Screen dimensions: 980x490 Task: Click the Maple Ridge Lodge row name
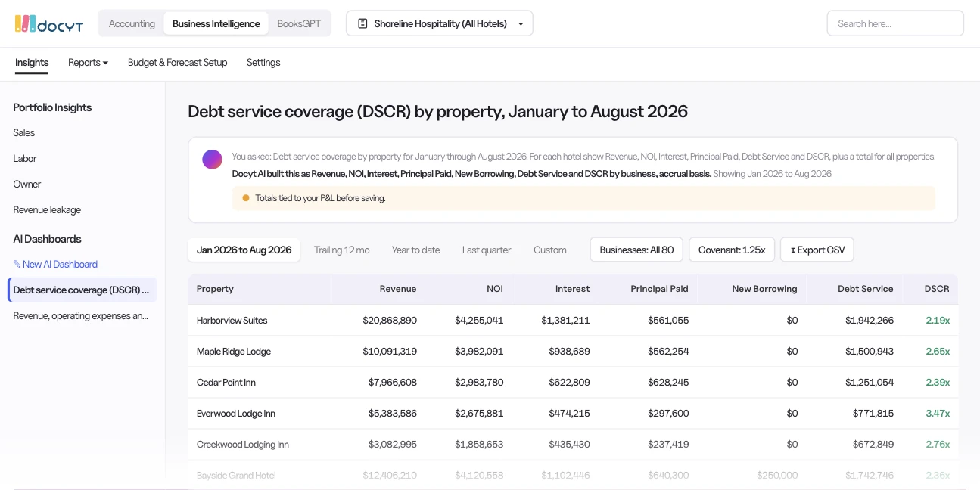[x=234, y=352]
